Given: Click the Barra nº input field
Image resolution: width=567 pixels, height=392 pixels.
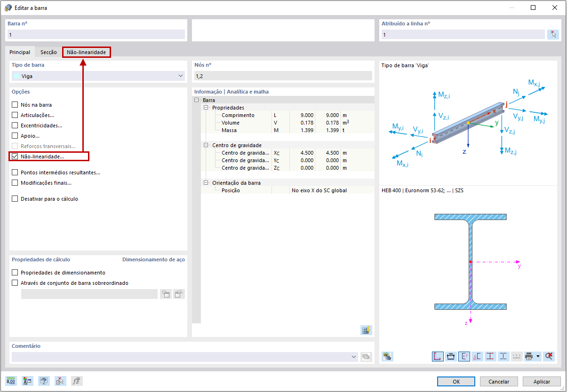Looking at the screenshot, I should point(96,34).
